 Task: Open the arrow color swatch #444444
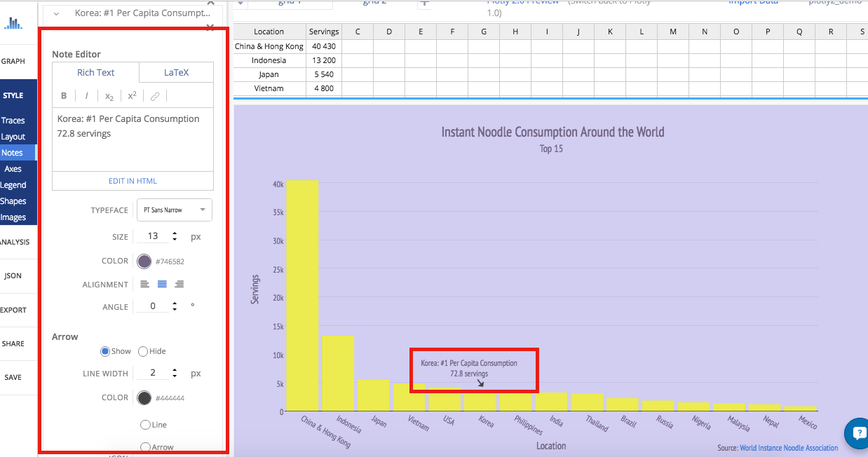tap(144, 398)
